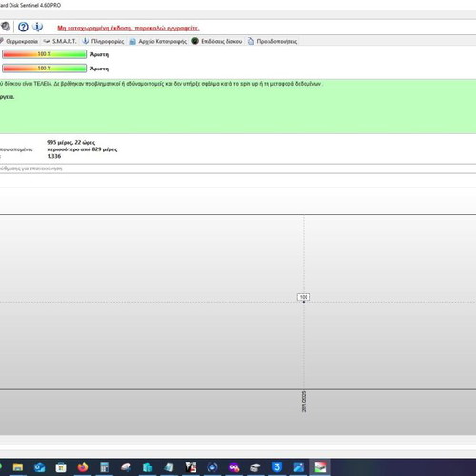Switch to the Πληροφορίες tab
476x476 pixels.
[103, 41]
